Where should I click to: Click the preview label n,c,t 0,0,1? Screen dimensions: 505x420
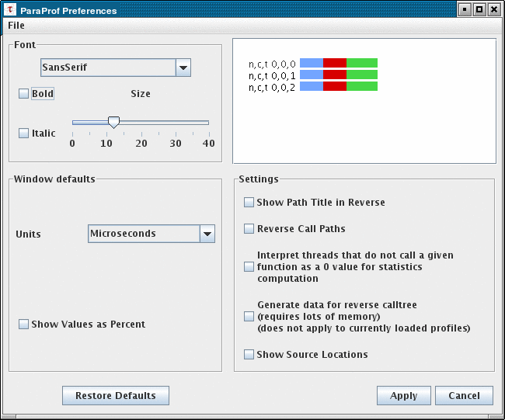coord(272,76)
